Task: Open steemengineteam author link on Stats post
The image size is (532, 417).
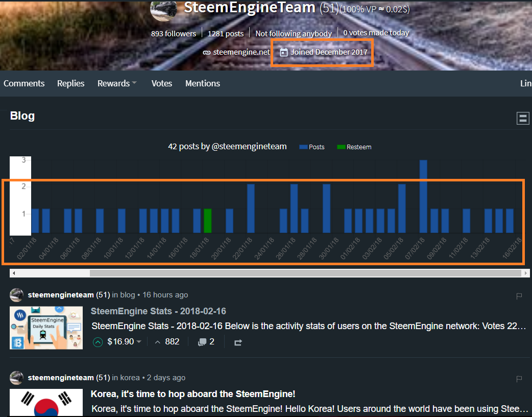Action: point(60,295)
